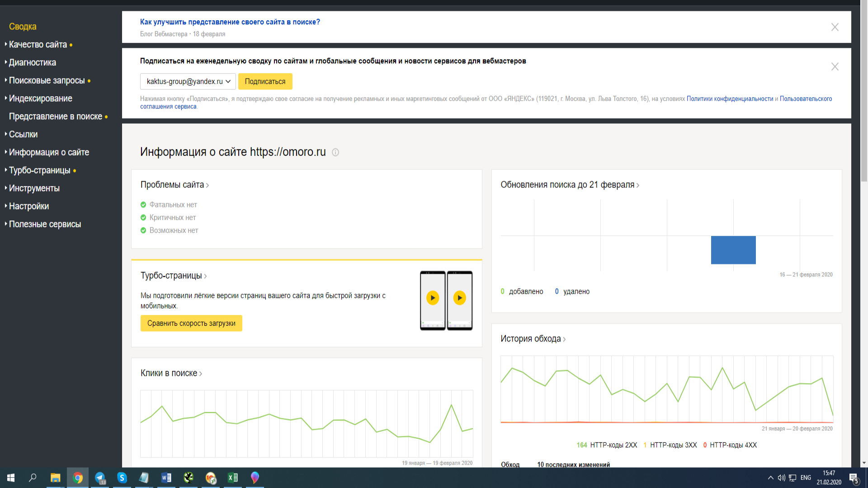The width and height of the screenshot is (868, 488).
Task: Click the info icon next to site title
Action: pos(335,152)
